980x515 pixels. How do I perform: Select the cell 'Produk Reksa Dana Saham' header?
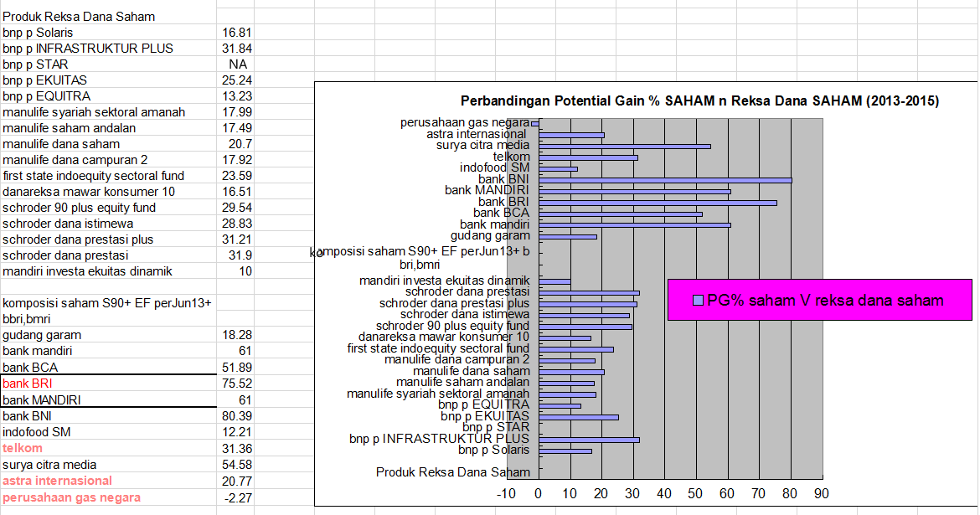click(x=108, y=17)
